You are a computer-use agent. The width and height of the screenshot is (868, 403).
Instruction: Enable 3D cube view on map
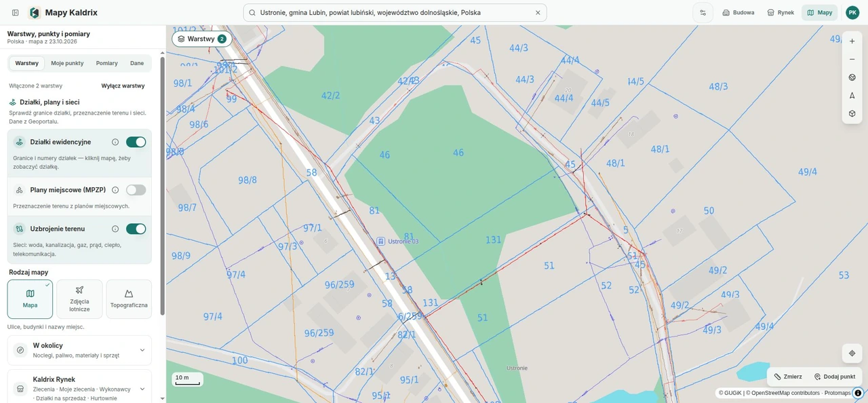(852, 113)
